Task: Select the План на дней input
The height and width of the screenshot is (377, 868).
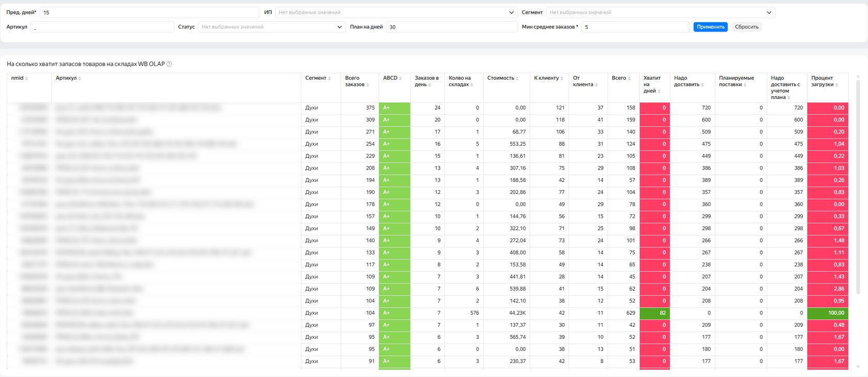Action: [452, 27]
